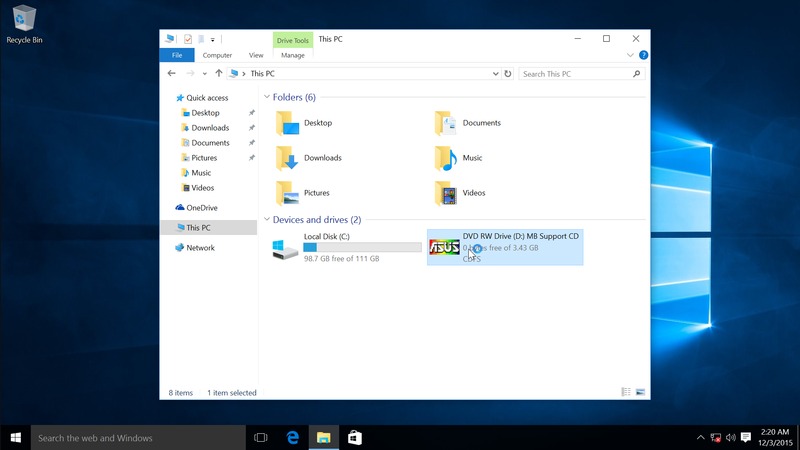800x450 pixels.
Task: Expand the ribbon with the chevron
Action: coord(631,55)
